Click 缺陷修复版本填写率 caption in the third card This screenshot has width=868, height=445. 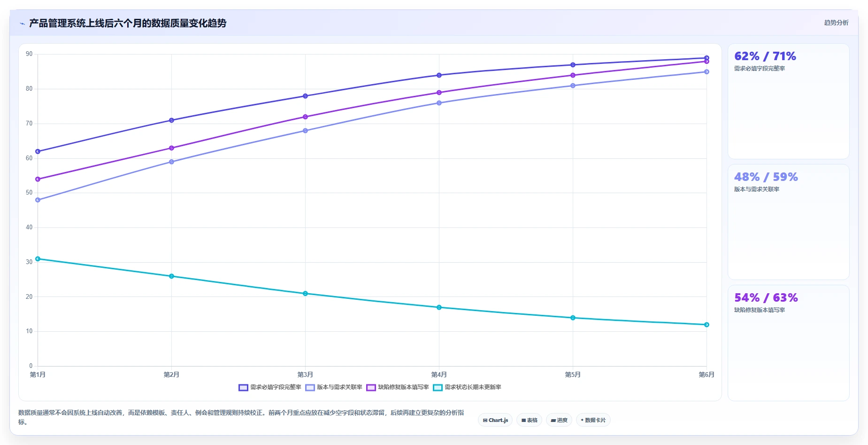[760, 310]
